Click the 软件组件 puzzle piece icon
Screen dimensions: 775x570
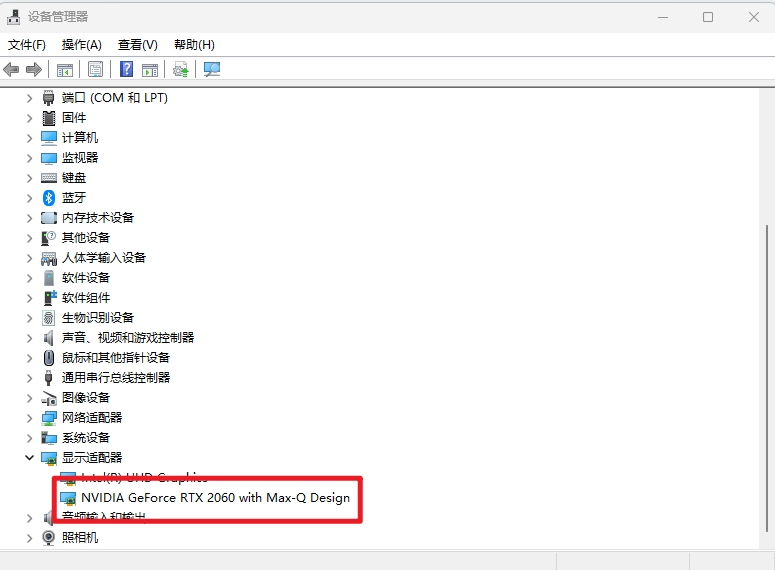click(x=50, y=298)
